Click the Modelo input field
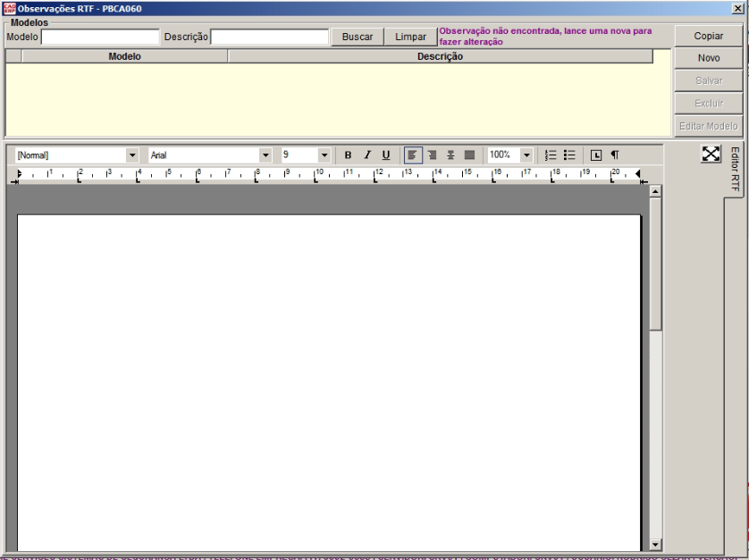Viewport: 749px width, 560px height. coord(100,37)
